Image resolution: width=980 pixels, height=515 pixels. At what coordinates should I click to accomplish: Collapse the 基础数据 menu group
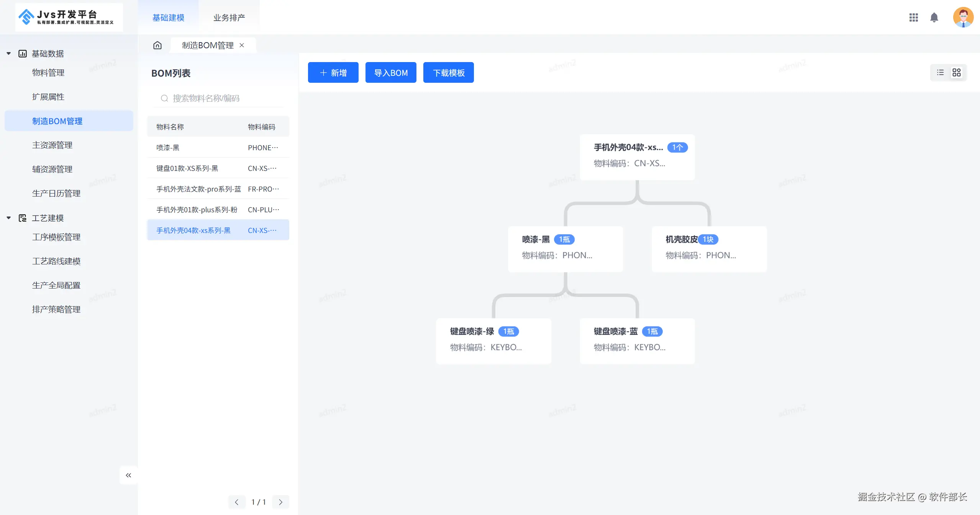[9, 54]
